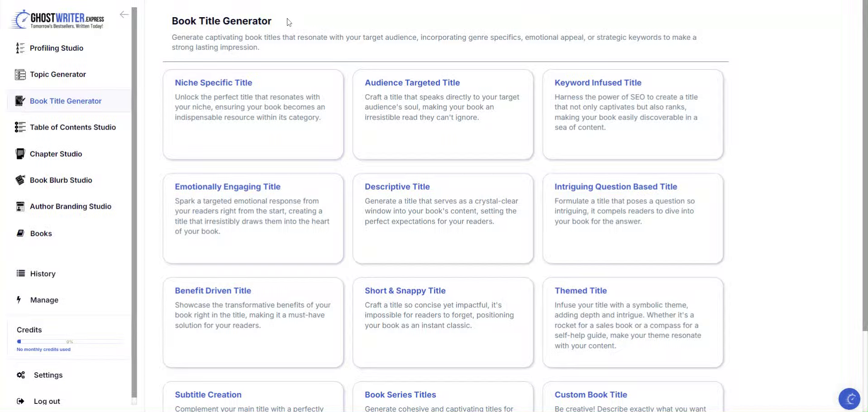Click the Book Blurb Studio icon

point(20,180)
